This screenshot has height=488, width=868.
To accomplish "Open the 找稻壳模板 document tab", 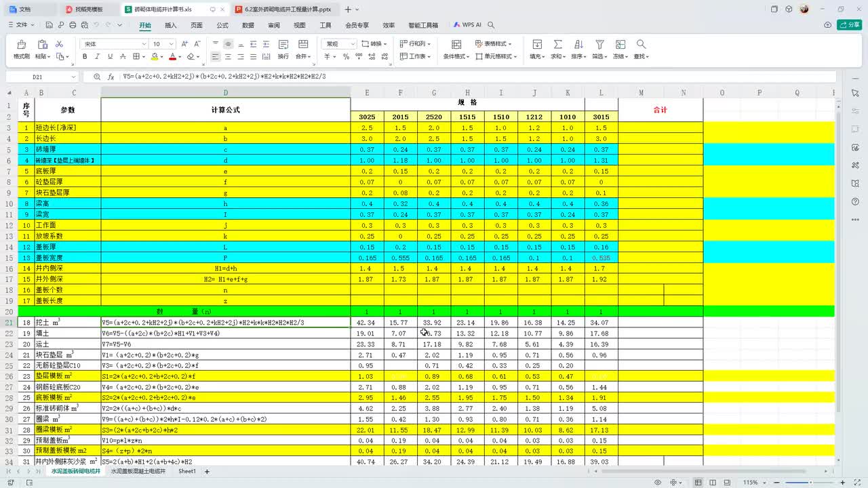I will pos(89,9).
